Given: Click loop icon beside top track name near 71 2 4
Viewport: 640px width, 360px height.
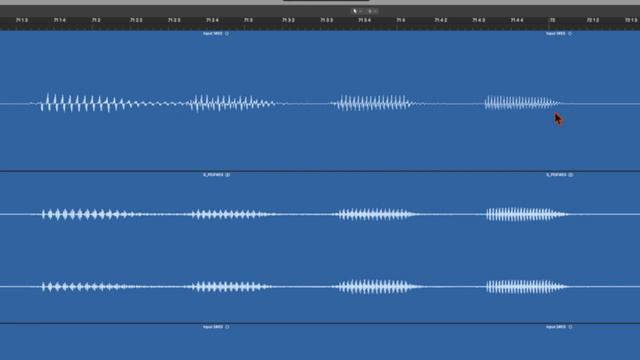Looking at the screenshot, I should [227, 33].
